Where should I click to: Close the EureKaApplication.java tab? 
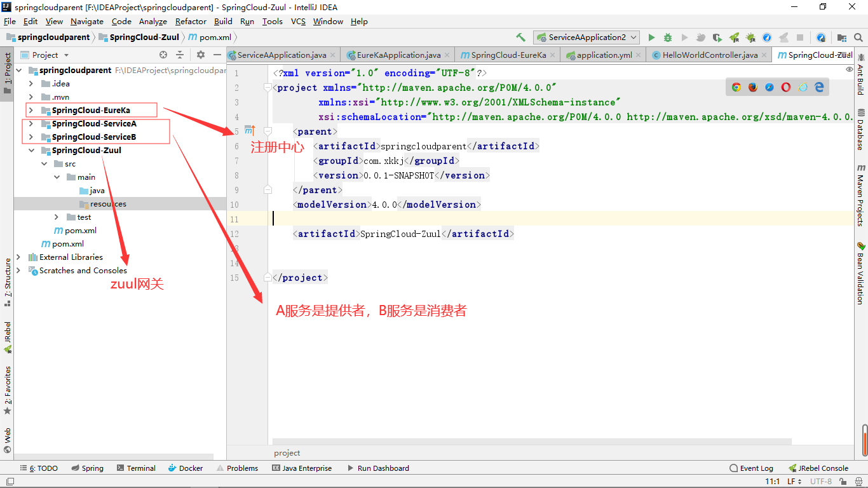point(447,55)
